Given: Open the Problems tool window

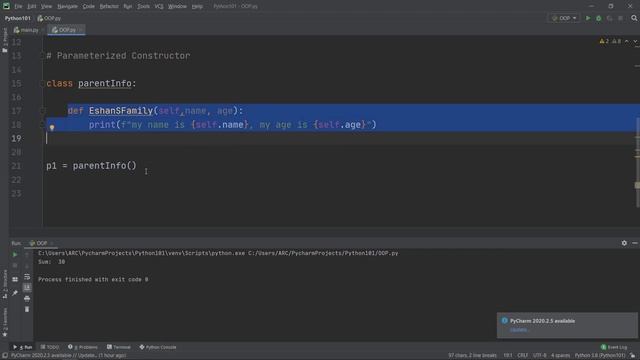Looking at the screenshot, I should (x=83, y=347).
